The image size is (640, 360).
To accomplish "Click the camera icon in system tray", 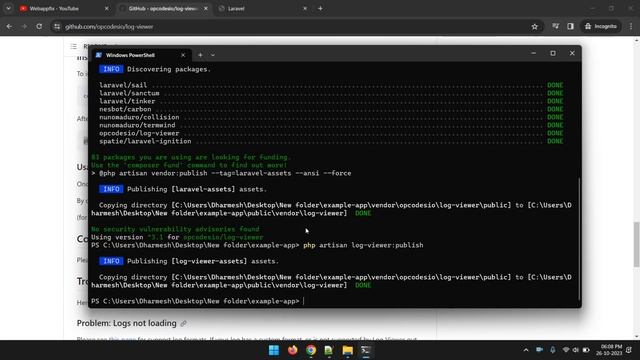I will point(539,350).
